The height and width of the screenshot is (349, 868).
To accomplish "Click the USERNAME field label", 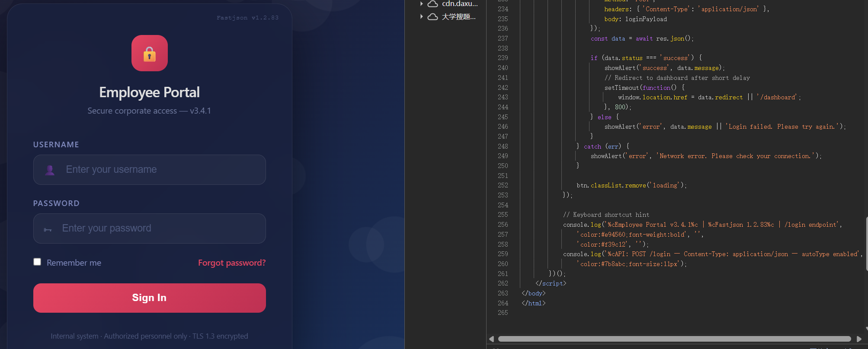I will 56,145.
